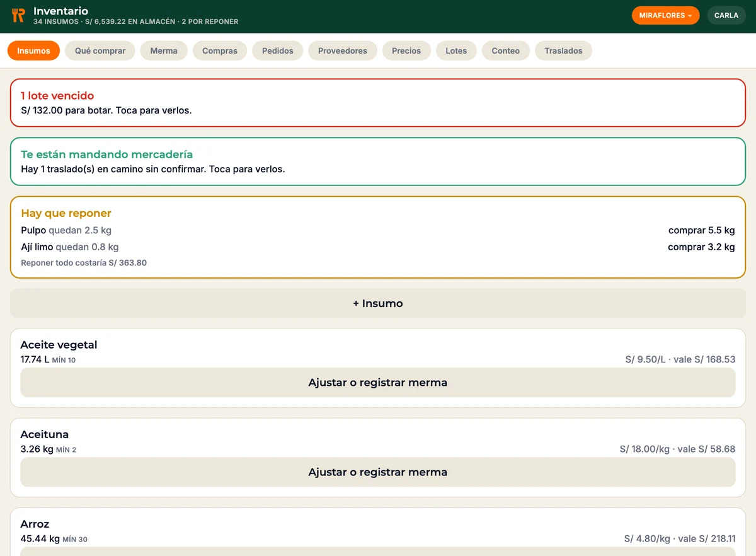Adjust or register merma for Aceituna
Image resolution: width=756 pixels, height=556 pixels.
378,472
